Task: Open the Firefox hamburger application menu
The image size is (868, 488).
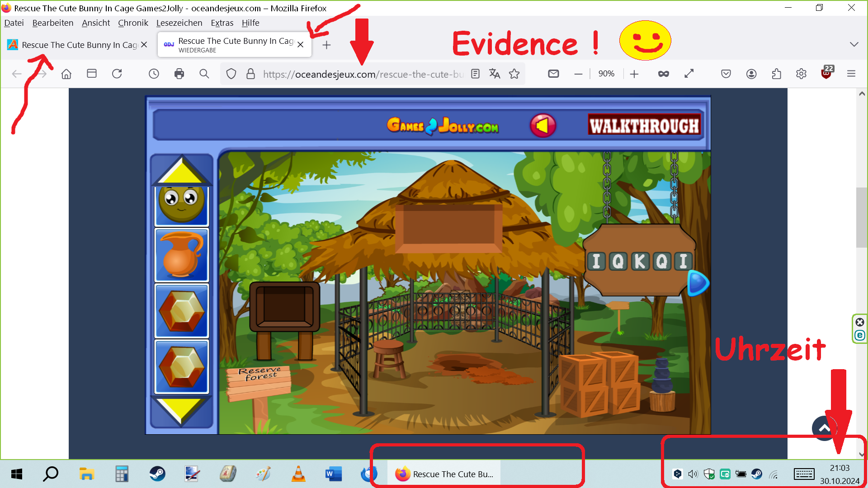Action: click(851, 74)
